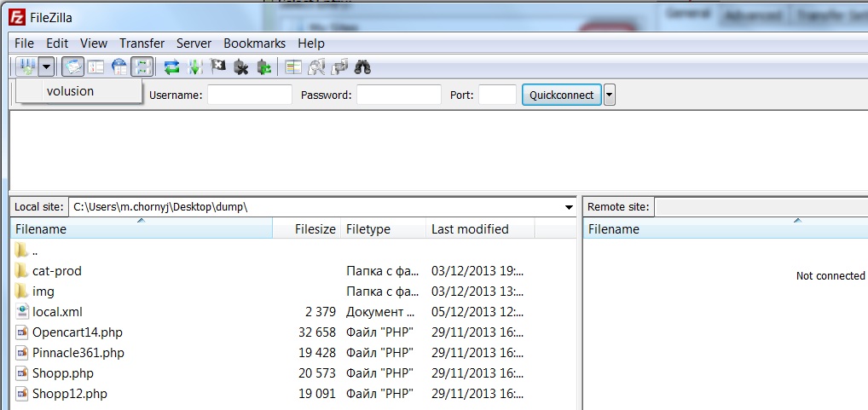Image resolution: width=868 pixels, height=410 pixels.
Task: Click the 32 658 filesize cell
Action: (x=316, y=332)
